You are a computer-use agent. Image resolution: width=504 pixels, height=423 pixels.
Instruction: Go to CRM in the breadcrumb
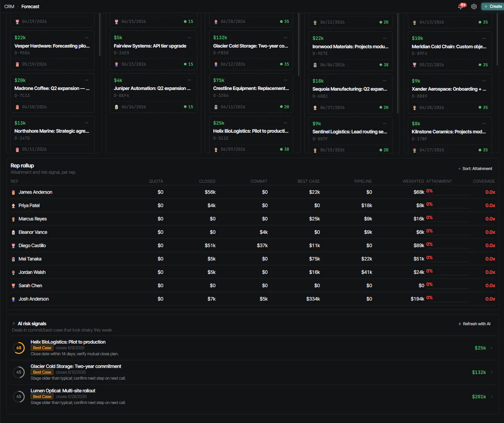(9, 7)
